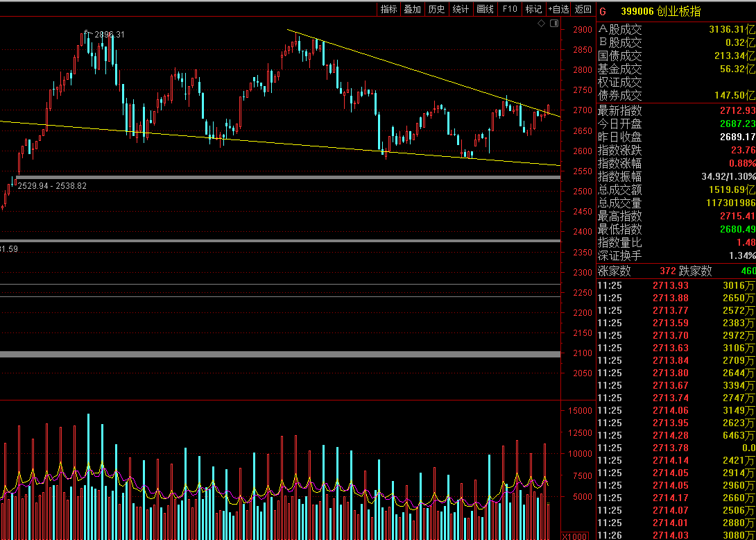
Task: Click the diamond icon above the price axis
Action: click(x=541, y=24)
